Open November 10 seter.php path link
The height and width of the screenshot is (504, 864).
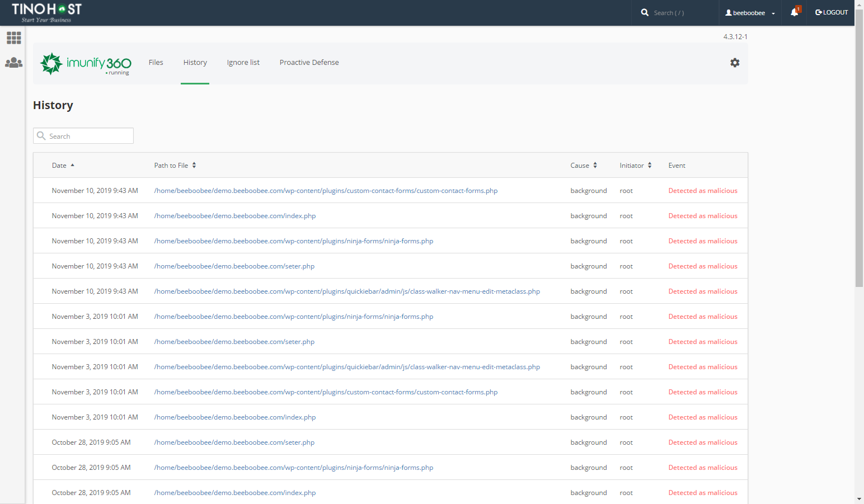[234, 266]
